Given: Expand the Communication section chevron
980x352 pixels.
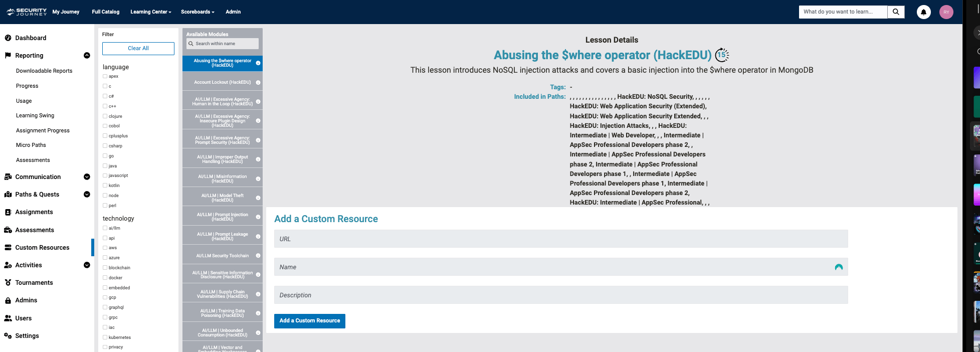Looking at the screenshot, I should [x=87, y=177].
